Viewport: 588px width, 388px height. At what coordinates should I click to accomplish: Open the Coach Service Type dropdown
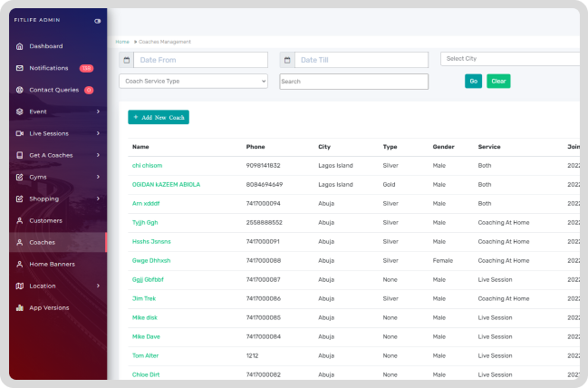pyautogui.click(x=193, y=81)
